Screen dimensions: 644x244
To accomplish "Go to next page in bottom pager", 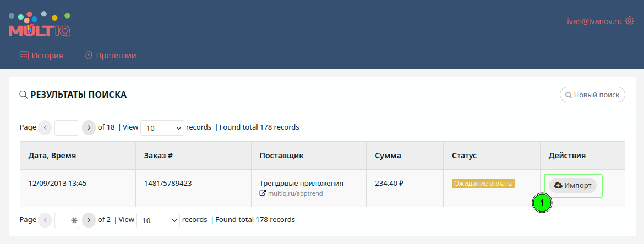I will 89,220.
